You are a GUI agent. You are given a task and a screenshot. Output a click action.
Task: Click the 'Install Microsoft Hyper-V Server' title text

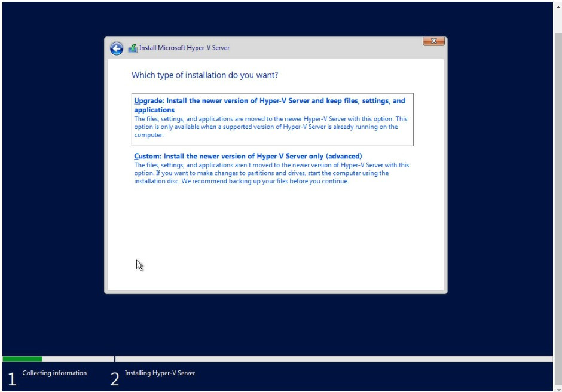point(184,48)
